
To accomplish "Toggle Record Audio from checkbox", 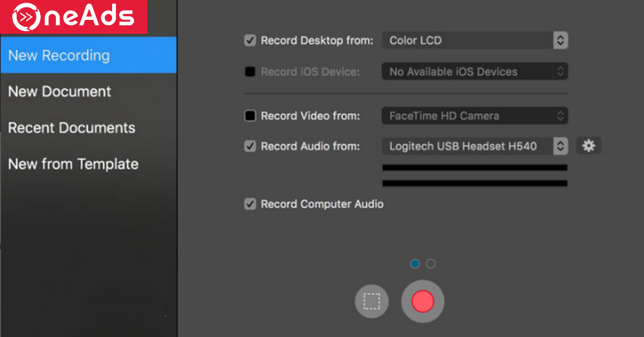I will [x=250, y=146].
